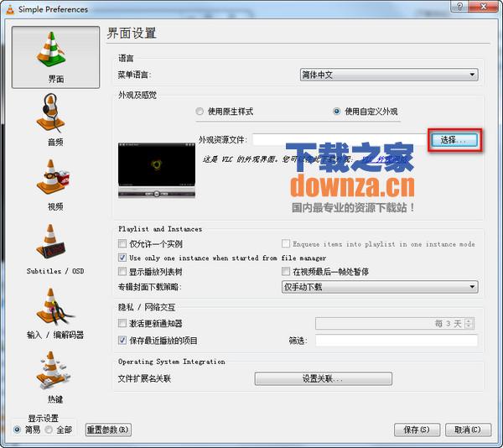Screen dimensions: 503x448
Task: Click the 每 3 天 update interval stepper
Action: 469,323
